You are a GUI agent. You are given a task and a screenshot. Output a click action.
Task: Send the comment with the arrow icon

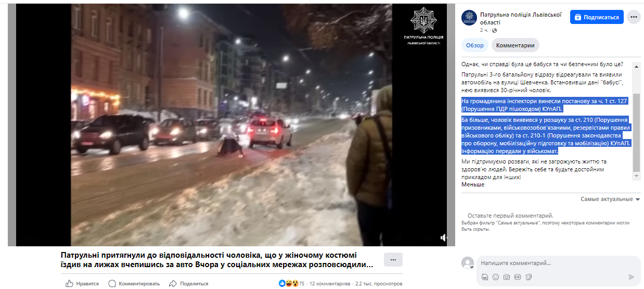pos(632,277)
